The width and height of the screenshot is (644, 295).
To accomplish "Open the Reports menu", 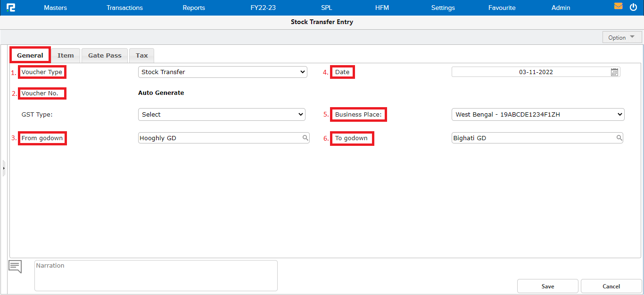I will (194, 8).
